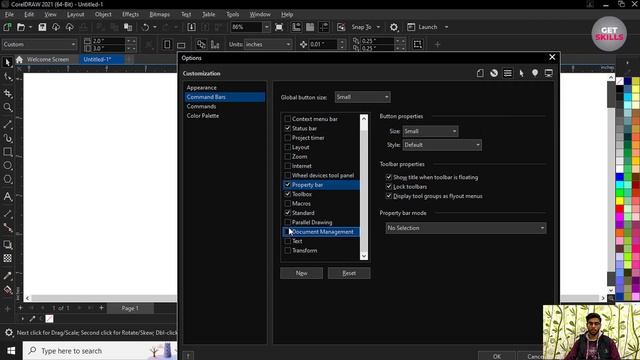This screenshot has width=640, height=360.
Task: Select the Polygon tool
Action: tap(7, 180)
